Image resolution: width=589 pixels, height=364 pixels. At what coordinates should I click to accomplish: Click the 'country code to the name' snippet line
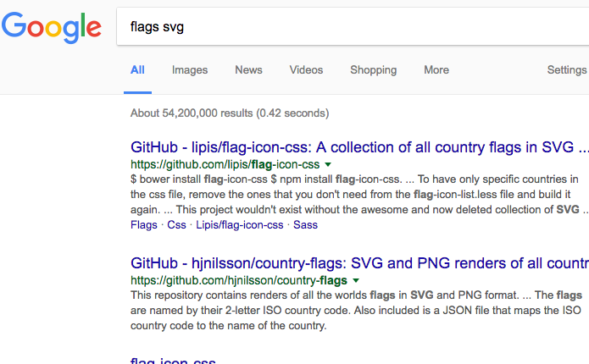coord(228,326)
